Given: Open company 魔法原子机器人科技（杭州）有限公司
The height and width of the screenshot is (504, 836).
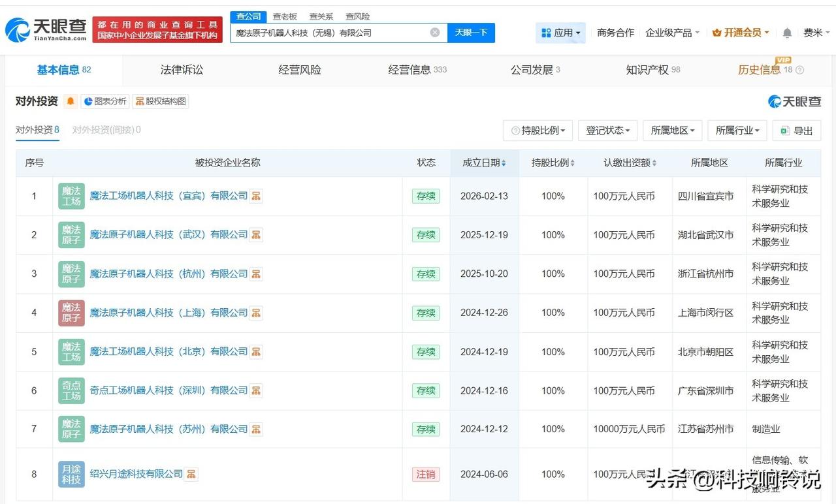Looking at the screenshot, I should click(169, 274).
